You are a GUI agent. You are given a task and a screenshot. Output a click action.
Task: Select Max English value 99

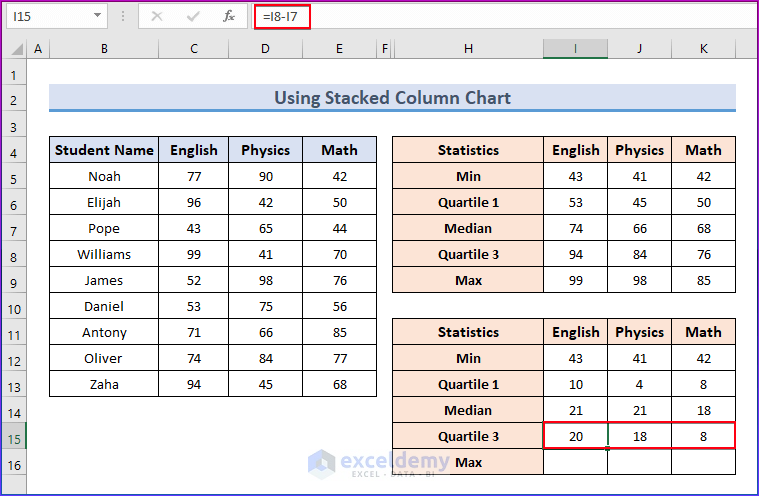pyautogui.click(x=575, y=280)
